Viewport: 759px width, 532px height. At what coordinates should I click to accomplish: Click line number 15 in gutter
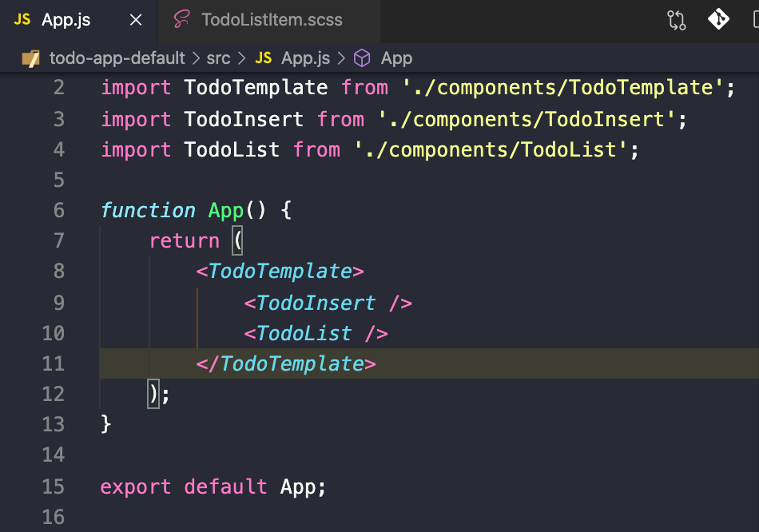(x=54, y=487)
